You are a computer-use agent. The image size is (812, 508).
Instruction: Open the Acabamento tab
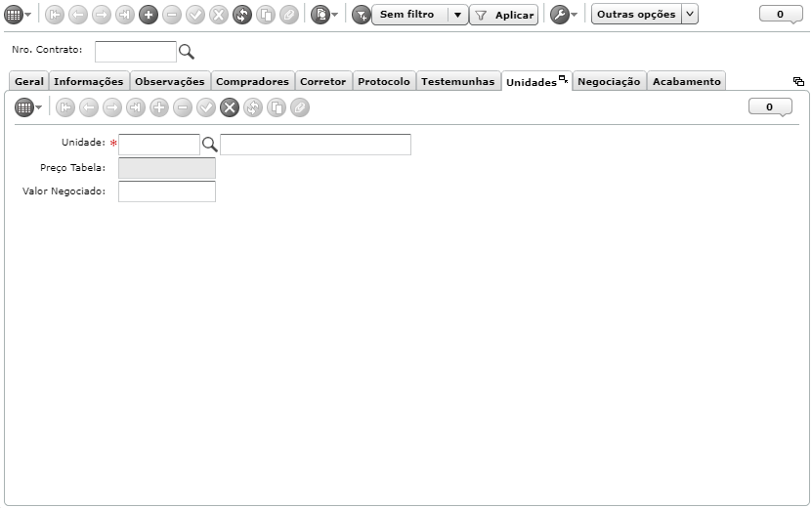tap(687, 81)
